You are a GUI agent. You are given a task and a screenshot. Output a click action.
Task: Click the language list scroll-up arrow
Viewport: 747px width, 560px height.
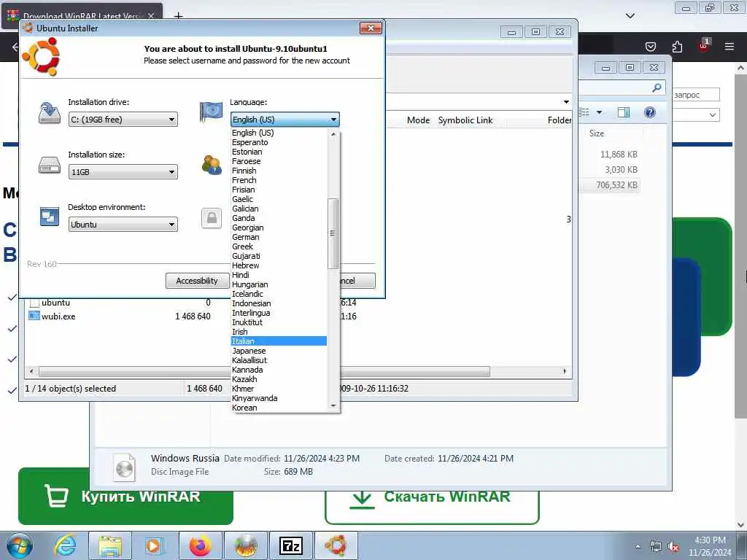pyautogui.click(x=333, y=134)
